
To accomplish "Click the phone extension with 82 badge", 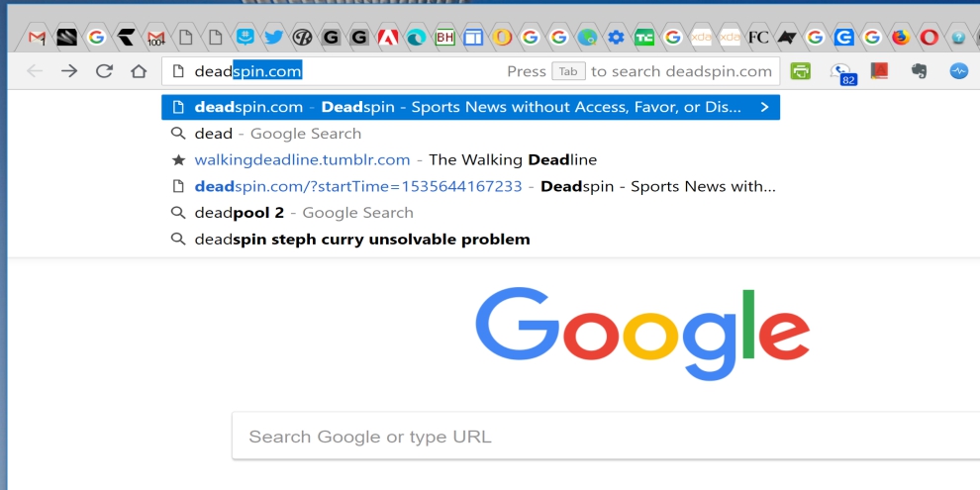I will [x=841, y=72].
